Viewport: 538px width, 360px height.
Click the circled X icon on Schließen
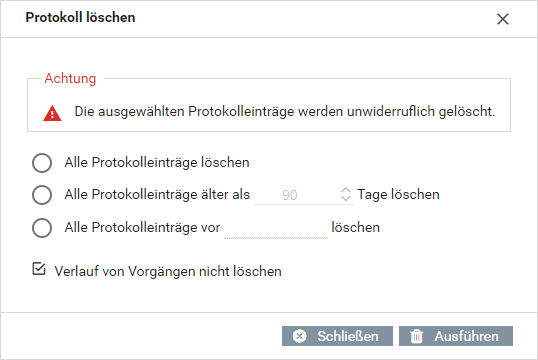300,336
